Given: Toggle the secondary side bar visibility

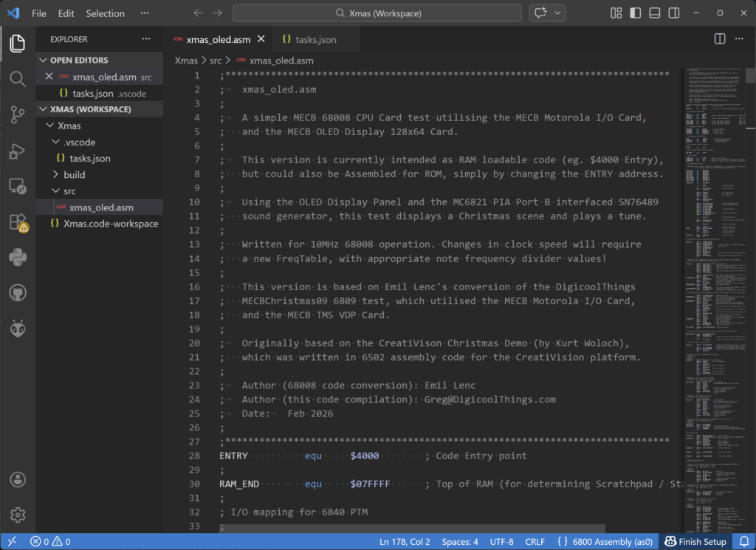Looking at the screenshot, I should coord(674,13).
